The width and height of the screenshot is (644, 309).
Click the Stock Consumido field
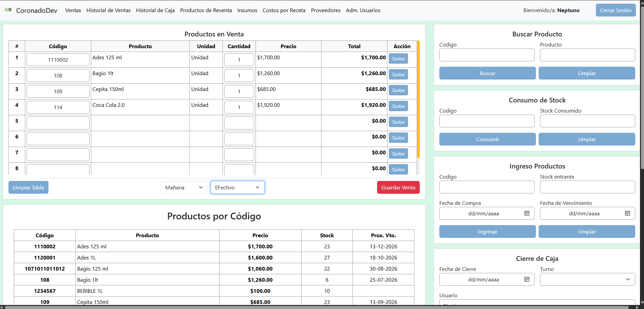[x=587, y=121]
